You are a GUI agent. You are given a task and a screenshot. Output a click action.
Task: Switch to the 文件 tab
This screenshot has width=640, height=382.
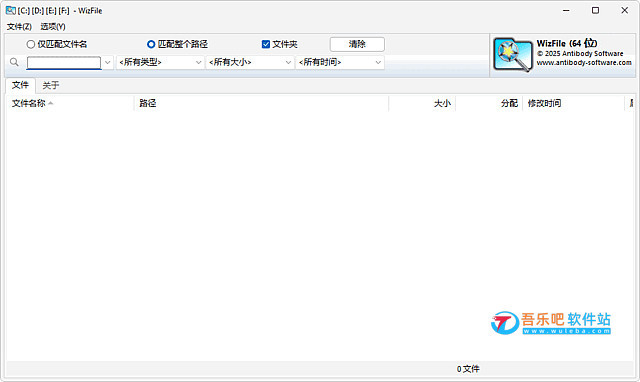[20, 85]
